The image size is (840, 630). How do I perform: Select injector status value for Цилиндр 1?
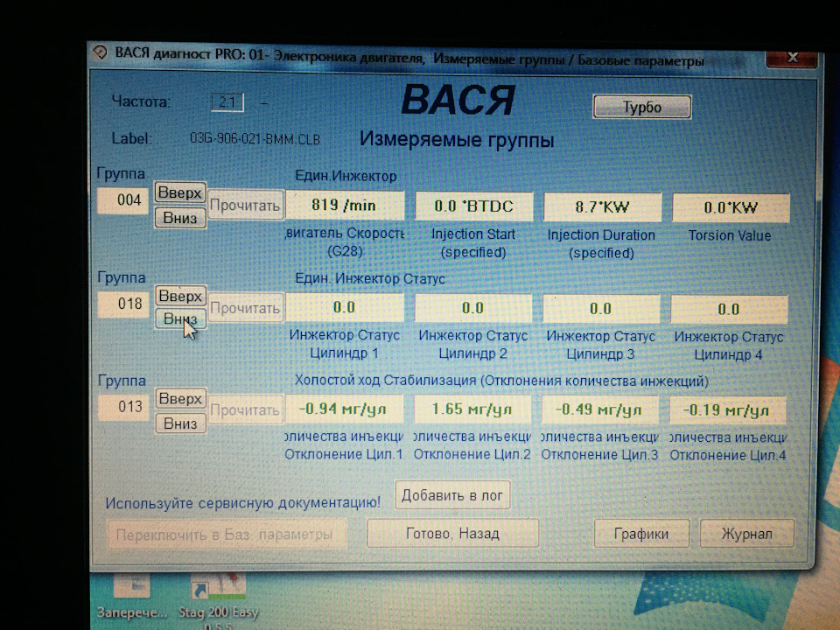point(345,307)
